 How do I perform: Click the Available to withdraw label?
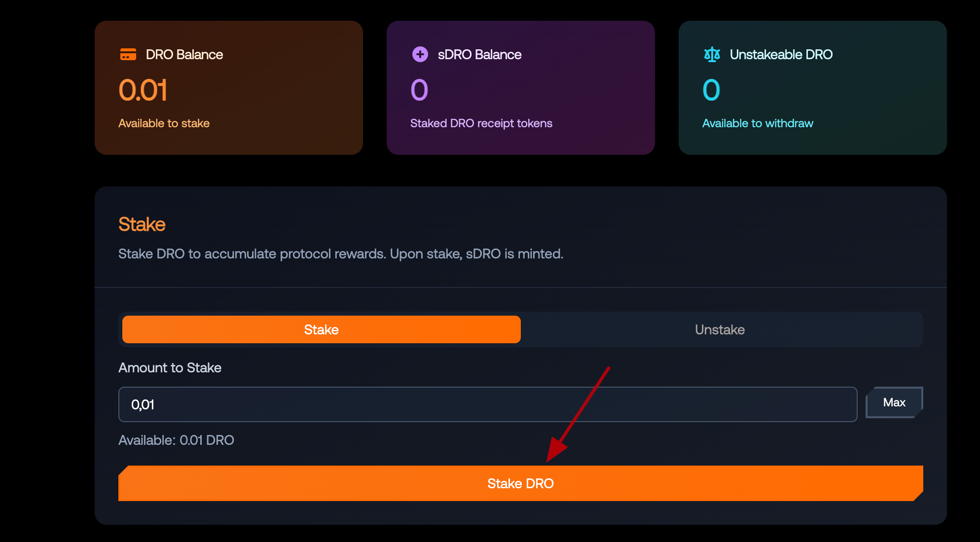[758, 123]
